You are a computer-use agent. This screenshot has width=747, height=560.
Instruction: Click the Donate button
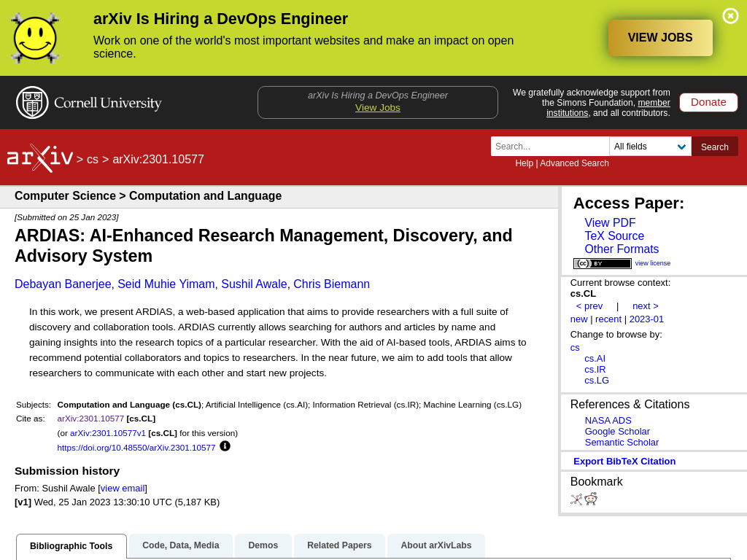[708, 102]
